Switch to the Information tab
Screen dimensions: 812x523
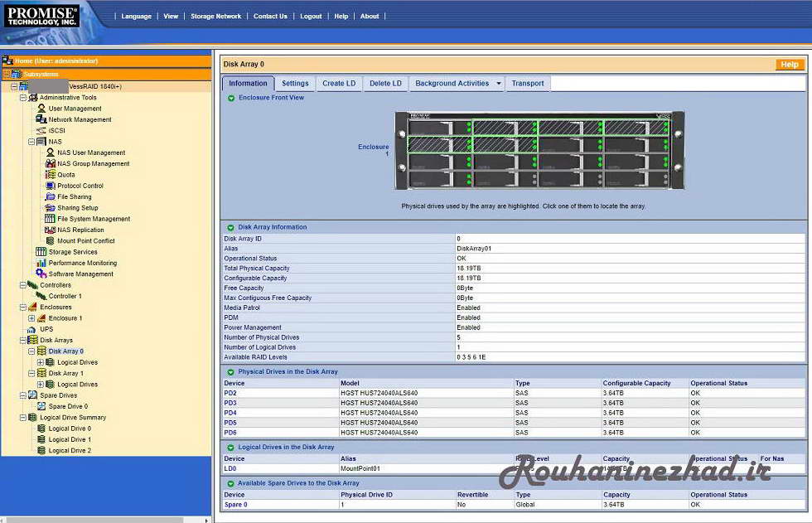pyautogui.click(x=248, y=84)
